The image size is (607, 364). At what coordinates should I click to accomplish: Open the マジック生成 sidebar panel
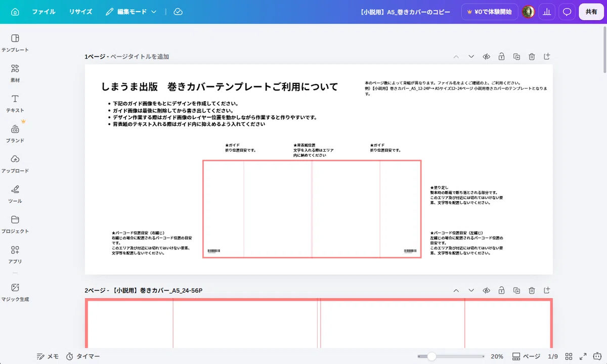[15, 293]
